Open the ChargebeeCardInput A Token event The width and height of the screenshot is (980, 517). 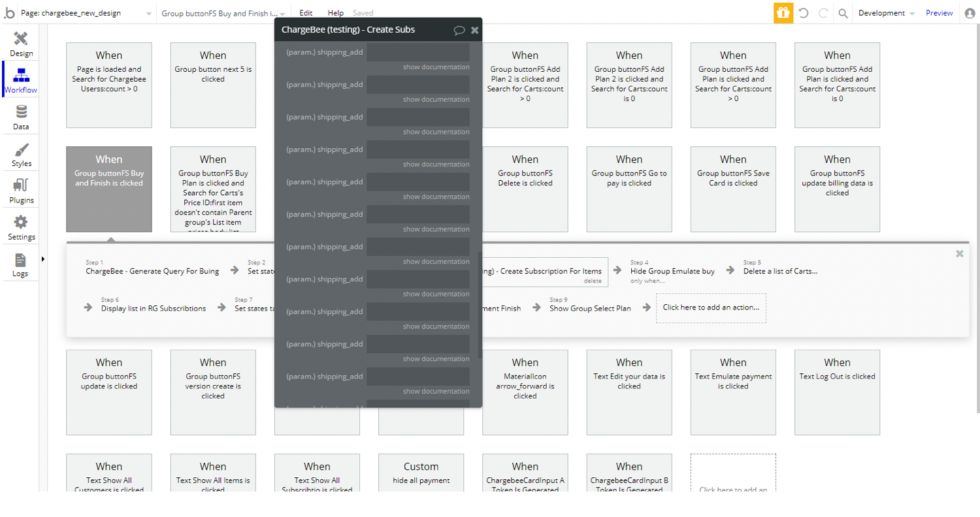pos(525,473)
